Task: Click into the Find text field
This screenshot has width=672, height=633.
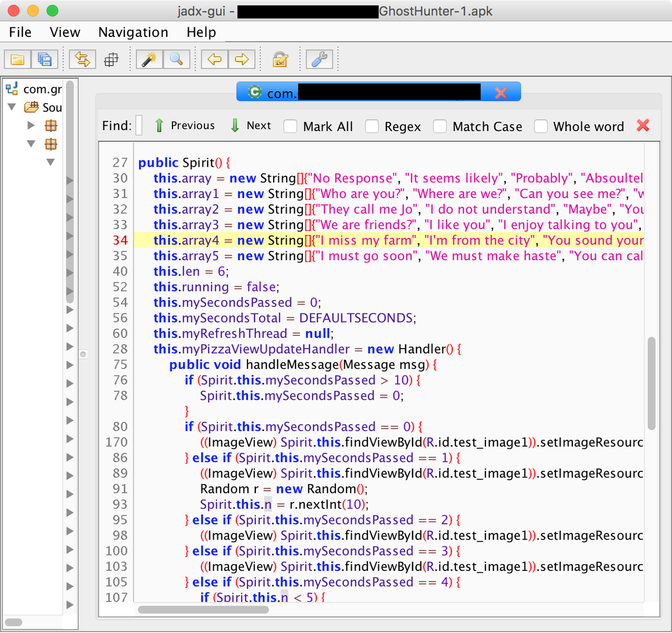Action: 139,125
